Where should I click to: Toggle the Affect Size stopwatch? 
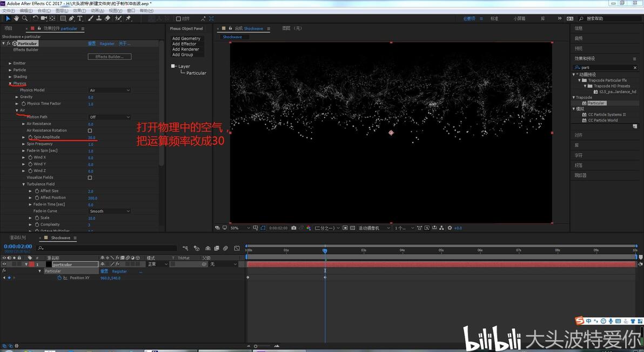(37, 191)
